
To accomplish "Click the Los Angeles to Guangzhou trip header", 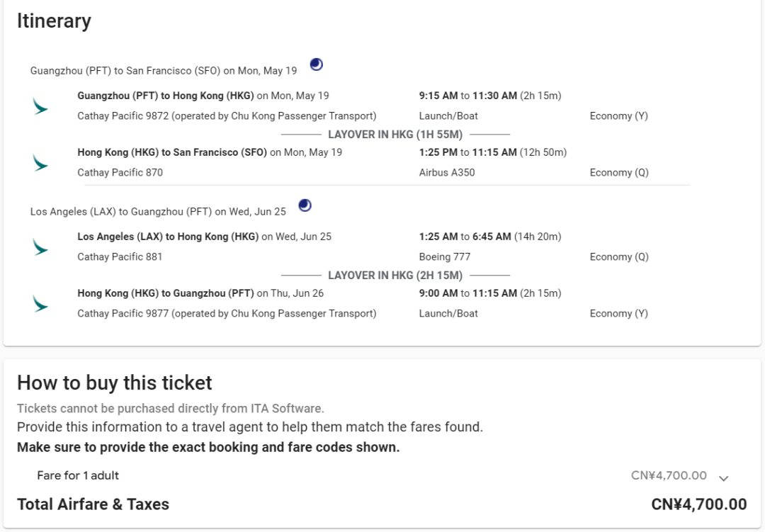I will tap(158, 212).
